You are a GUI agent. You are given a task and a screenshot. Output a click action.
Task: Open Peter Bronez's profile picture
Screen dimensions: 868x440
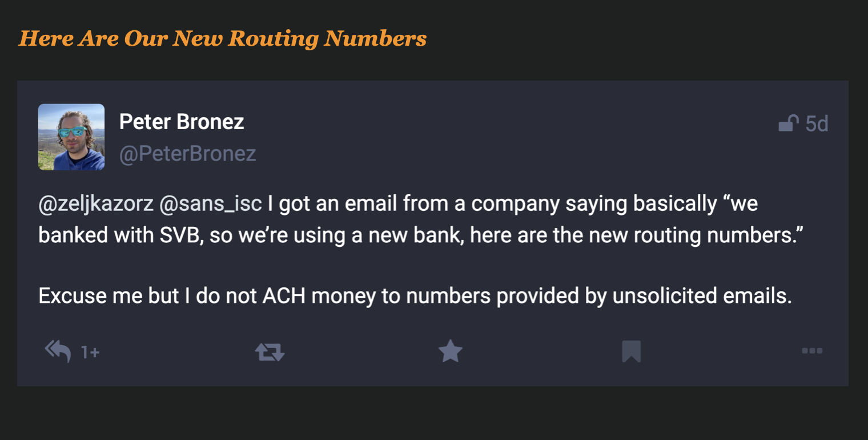click(71, 137)
